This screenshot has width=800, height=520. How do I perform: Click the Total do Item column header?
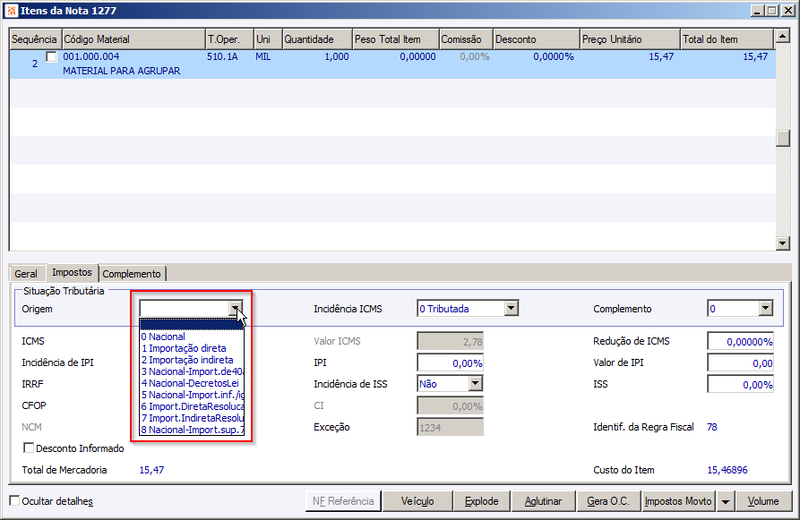pyautogui.click(x=727, y=39)
